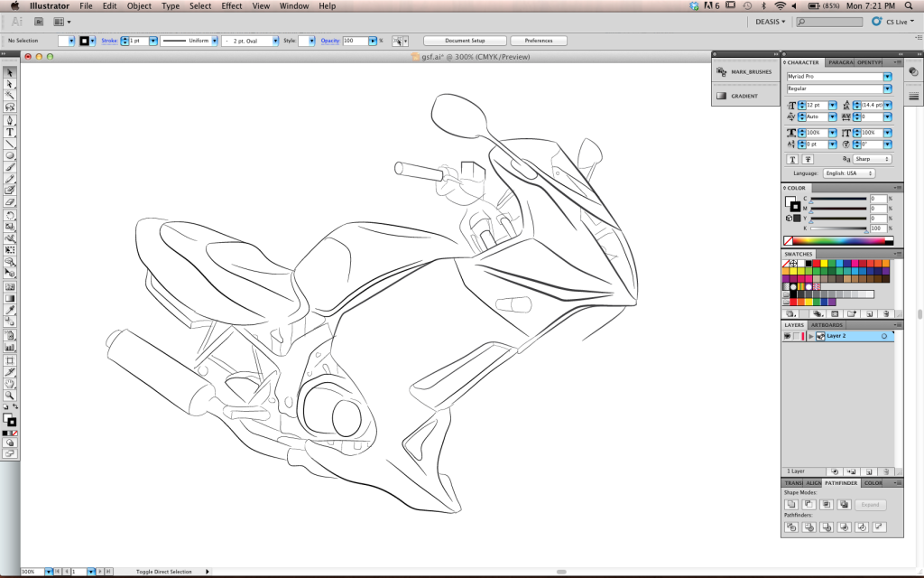Image resolution: width=924 pixels, height=578 pixels.
Task: Delete selection with Layers panel trash icon
Action: coord(886,471)
